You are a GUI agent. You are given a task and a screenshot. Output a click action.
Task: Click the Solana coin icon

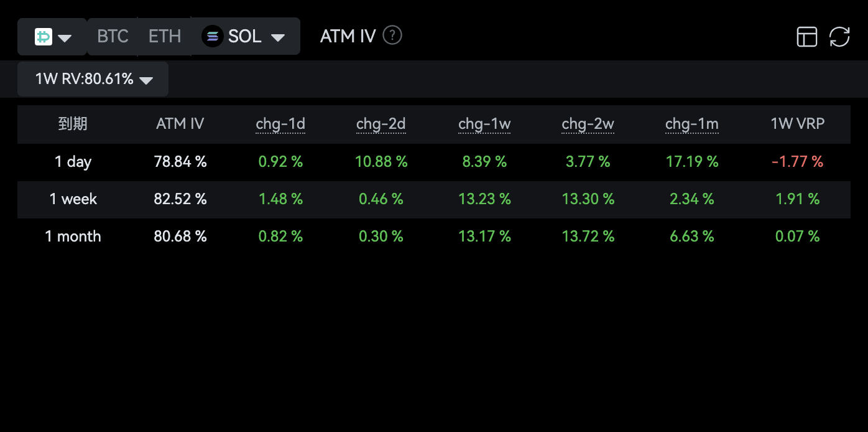tap(213, 37)
